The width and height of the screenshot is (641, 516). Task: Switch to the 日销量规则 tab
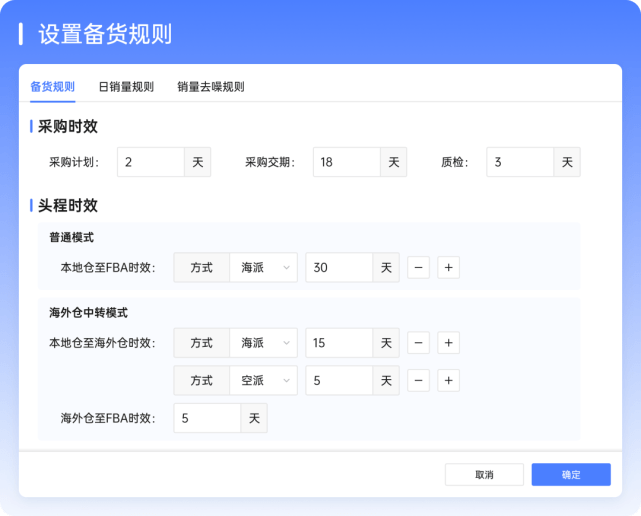coord(126,87)
